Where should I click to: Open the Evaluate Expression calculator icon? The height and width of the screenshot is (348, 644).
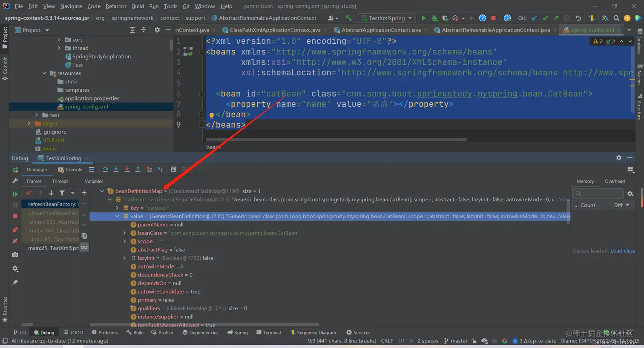click(x=174, y=169)
